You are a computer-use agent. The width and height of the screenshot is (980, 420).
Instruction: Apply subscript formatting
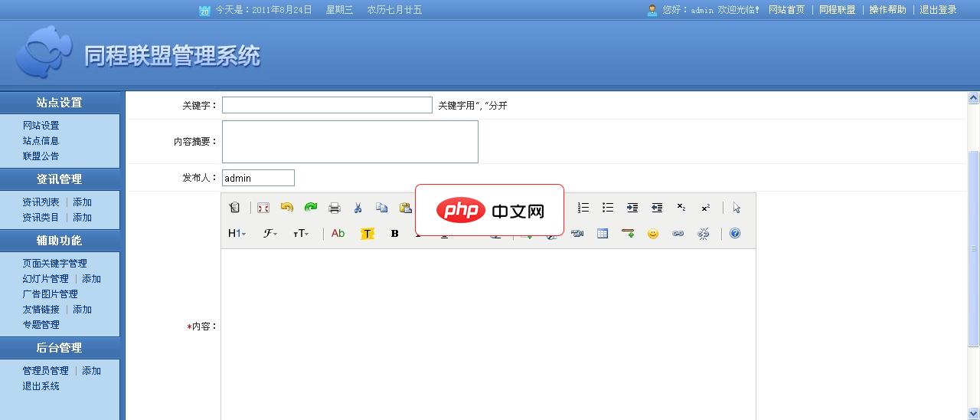click(681, 208)
